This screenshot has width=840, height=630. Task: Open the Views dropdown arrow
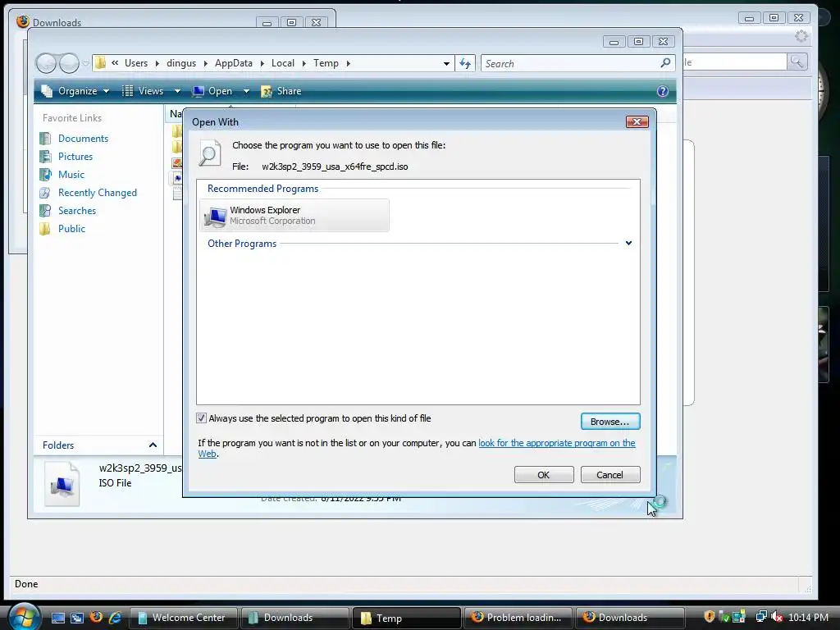[177, 91]
